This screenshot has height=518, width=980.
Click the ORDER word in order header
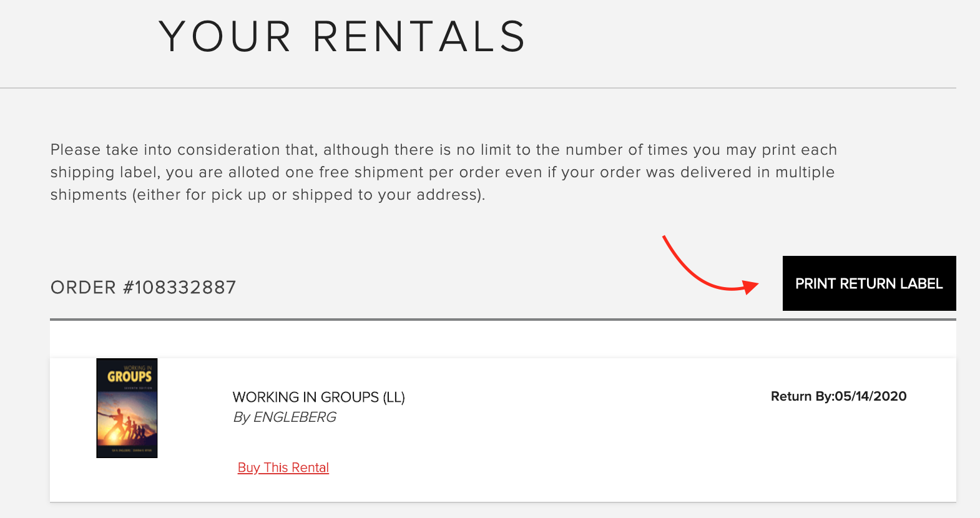pyautogui.click(x=83, y=288)
